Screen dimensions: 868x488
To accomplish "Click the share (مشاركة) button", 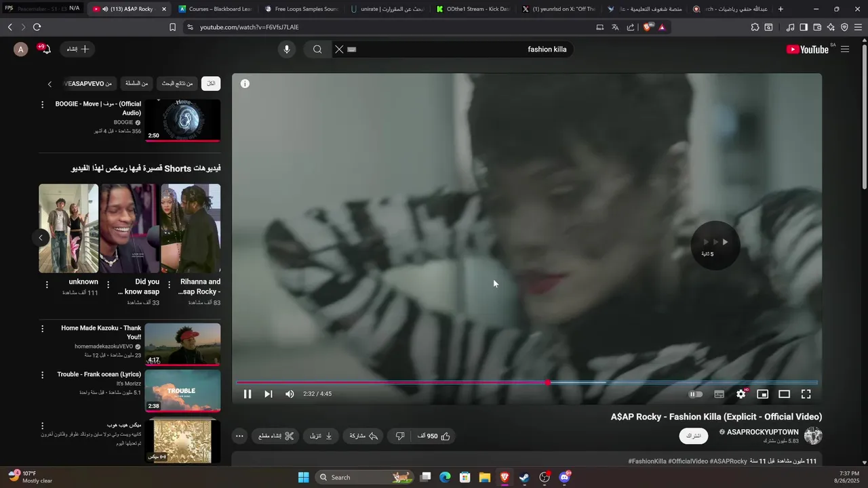I will click(x=363, y=436).
